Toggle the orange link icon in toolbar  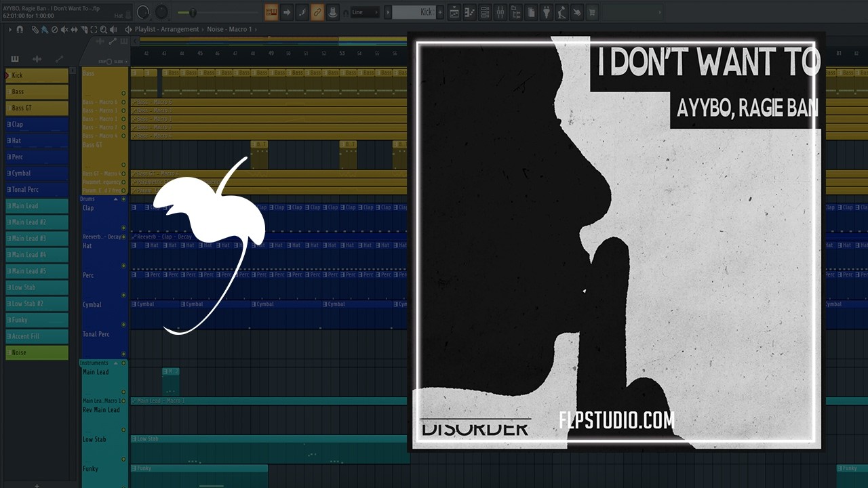317,12
